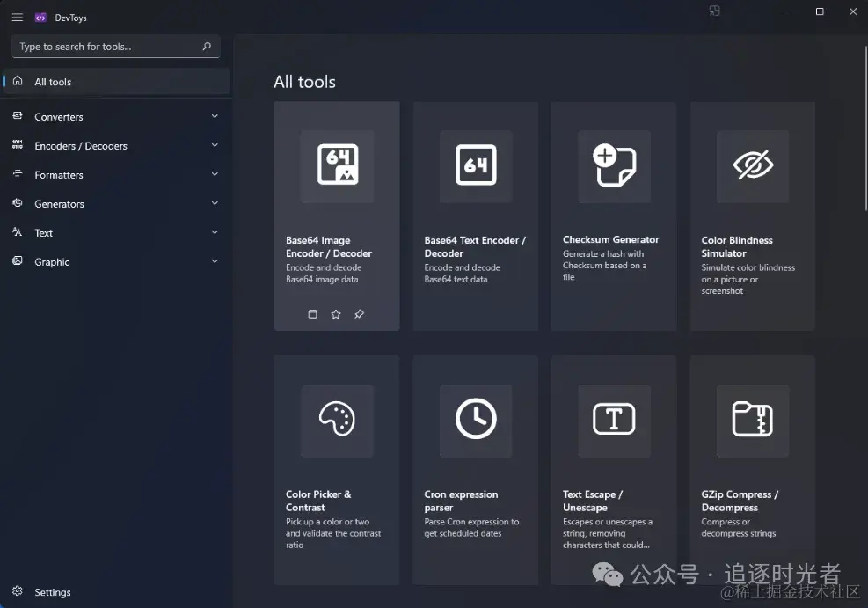Click the Encoders / Decoders binary icon
Viewport: 868px width, 608px height.
pyautogui.click(x=18, y=144)
